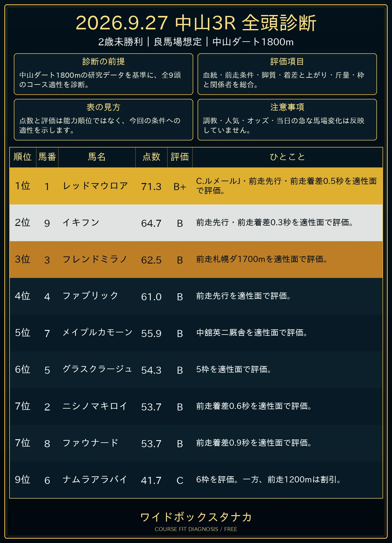Open the 評価項目 info card
This screenshot has width=392, height=543.
coord(287,74)
